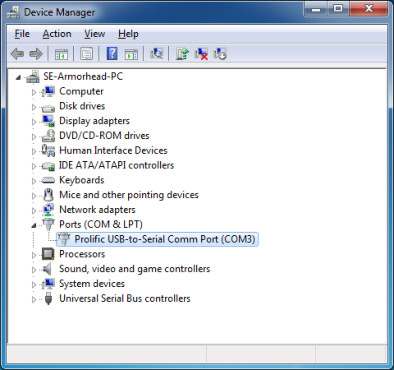Click the Disable device toolbar icon
This screenshot has height=370, width=394.
tap(220, 54)
